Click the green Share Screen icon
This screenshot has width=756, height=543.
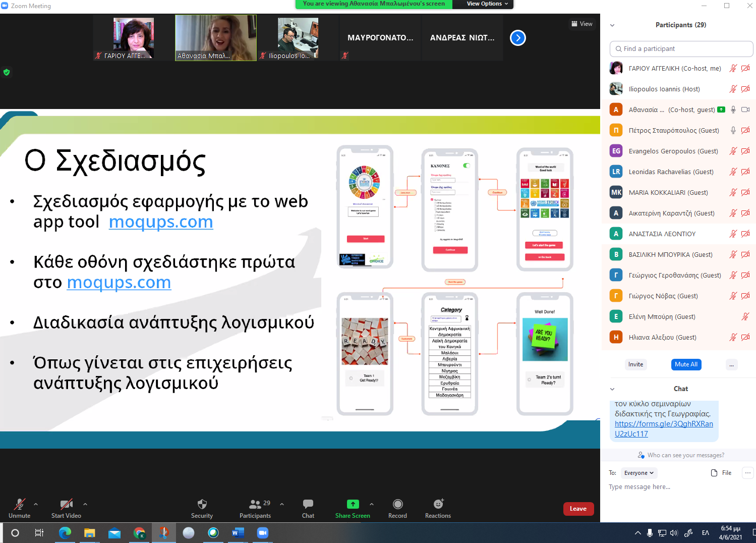pyautogui.click(x=353, y=504)
